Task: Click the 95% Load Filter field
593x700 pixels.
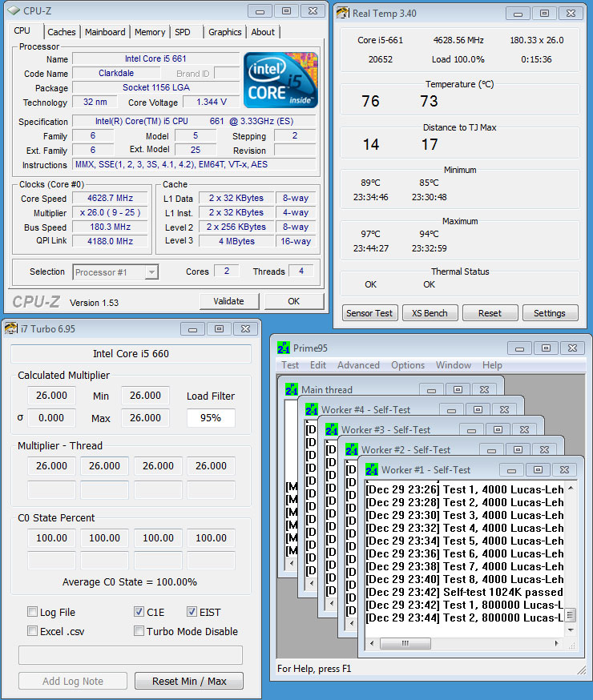Action: 211,418
